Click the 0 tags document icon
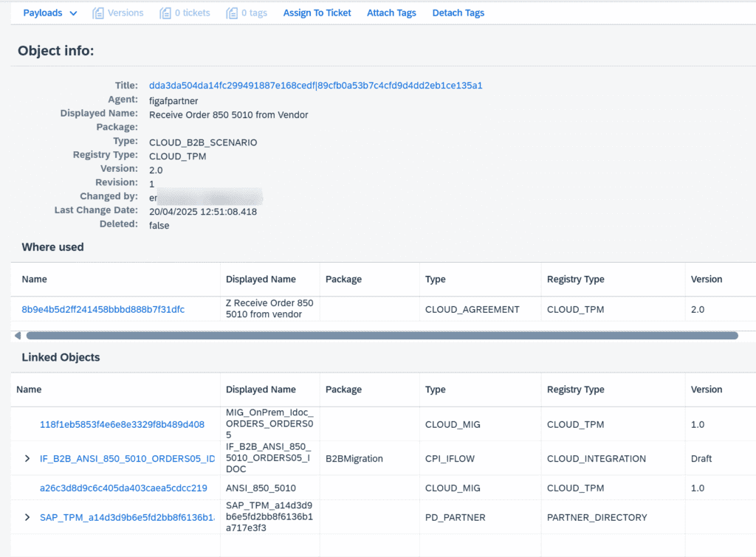 point(232,13)
